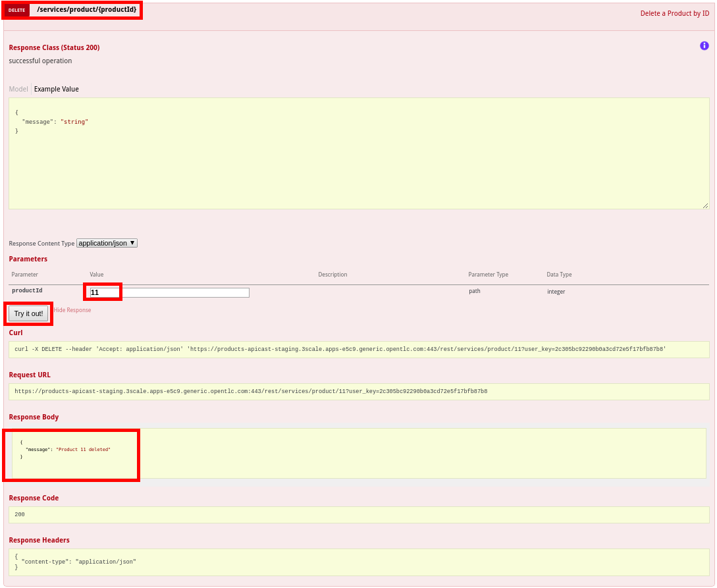Click the Hide Response link
This screenshot has width=717, height=588.
click(x=72, y=310)
